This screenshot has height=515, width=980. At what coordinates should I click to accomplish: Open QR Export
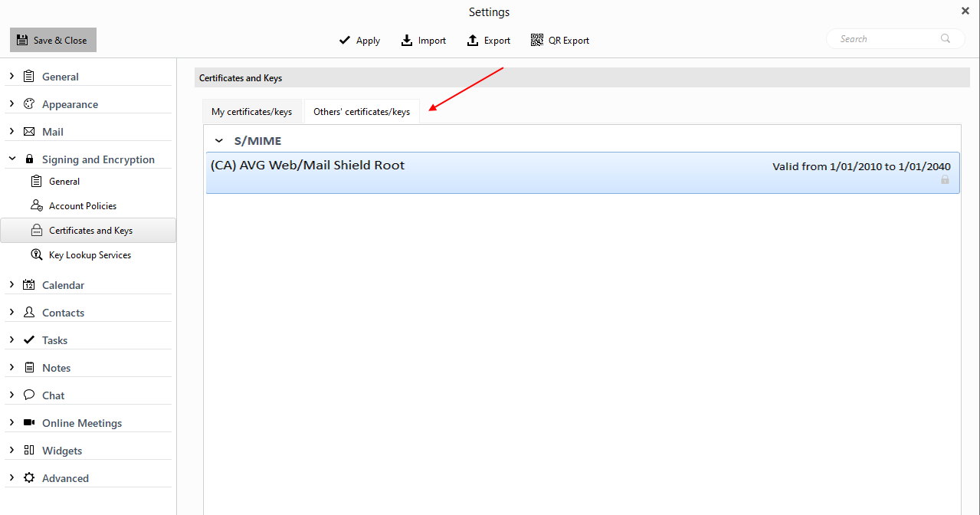tap(560, 41)
